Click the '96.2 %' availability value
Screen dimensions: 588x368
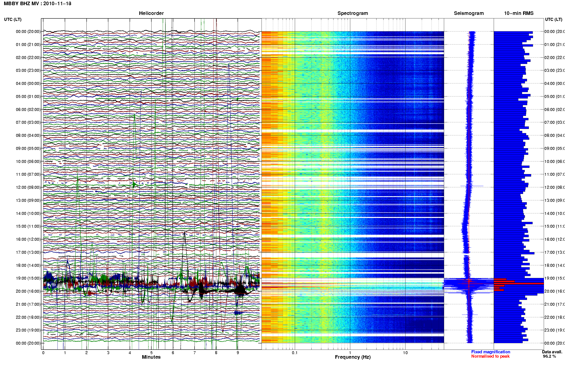[549, 356]
